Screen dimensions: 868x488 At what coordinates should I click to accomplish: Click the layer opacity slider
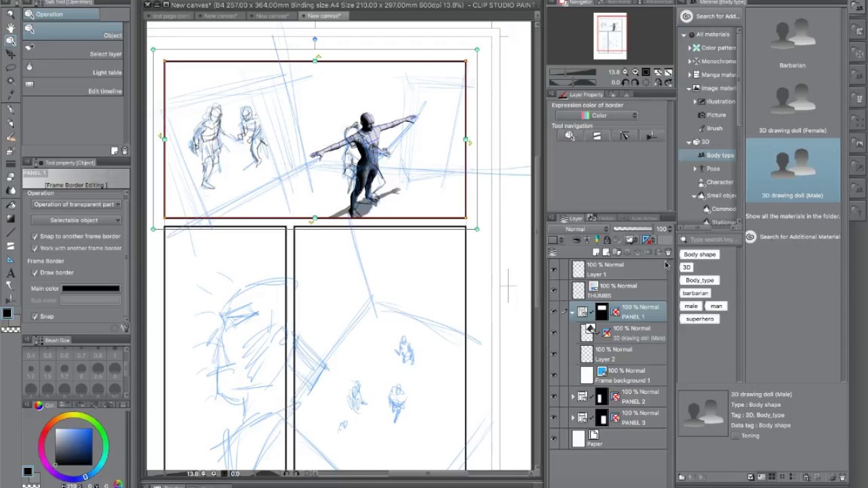[x=633, y=229]
